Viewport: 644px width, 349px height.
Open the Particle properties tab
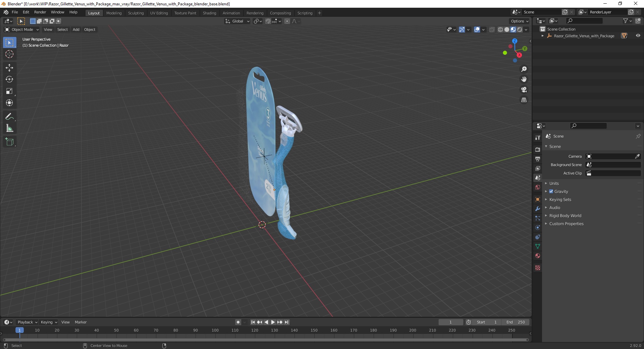coord(538,218)
